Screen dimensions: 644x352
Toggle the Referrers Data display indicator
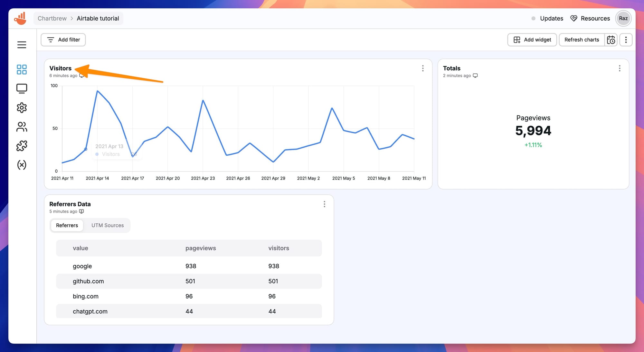click(81, 211)
